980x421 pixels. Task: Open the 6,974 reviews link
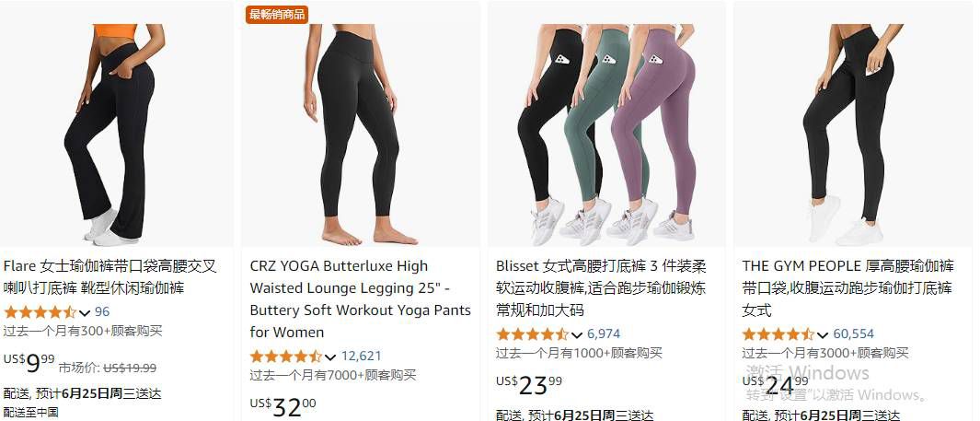[604, 334]
